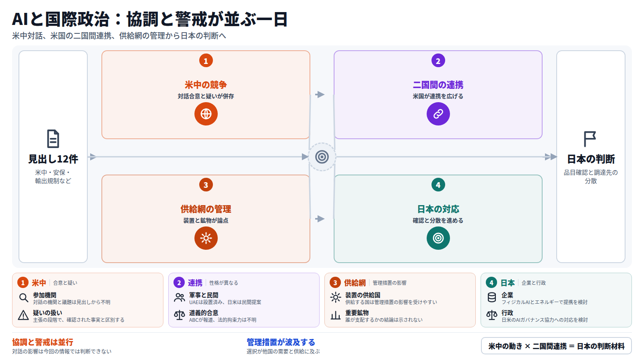
Task: Click the 日本の判断 heading text
Action: [x=591, y=159]
